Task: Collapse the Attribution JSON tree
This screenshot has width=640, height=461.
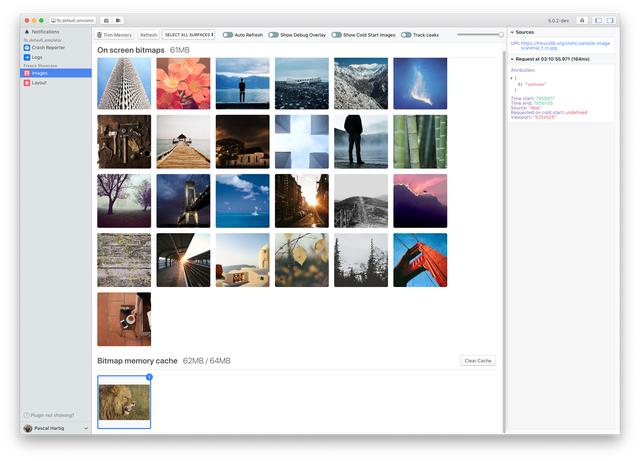Action: [x=512, y=78]
